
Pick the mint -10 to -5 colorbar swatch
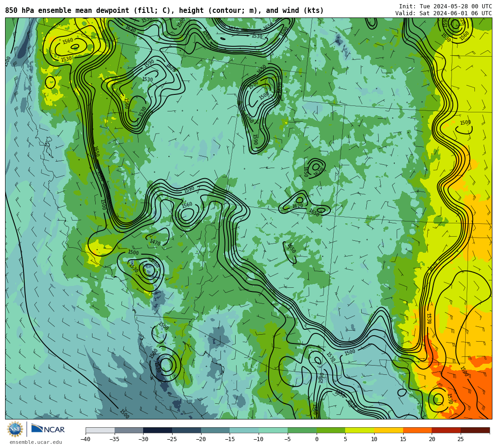point(273,430)
